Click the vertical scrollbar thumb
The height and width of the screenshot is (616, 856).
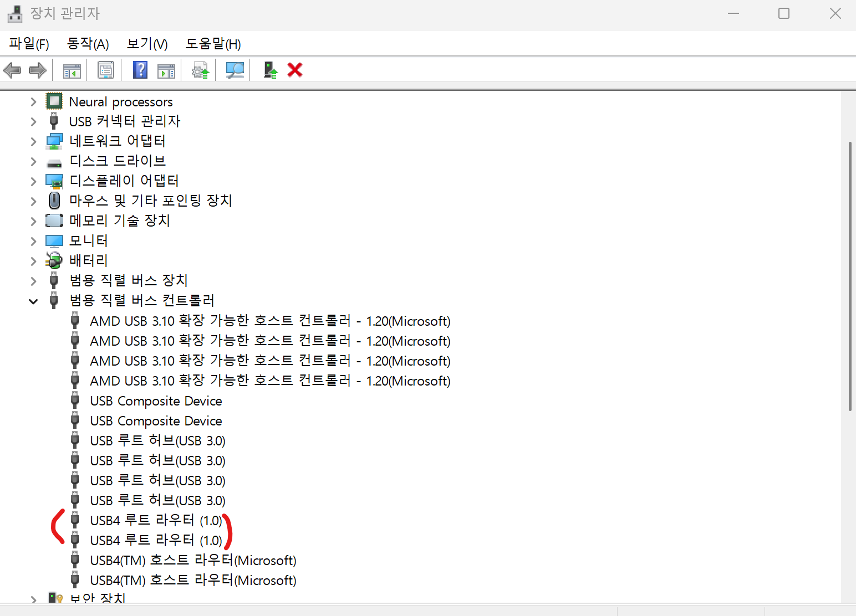click(x=850, y=276)
